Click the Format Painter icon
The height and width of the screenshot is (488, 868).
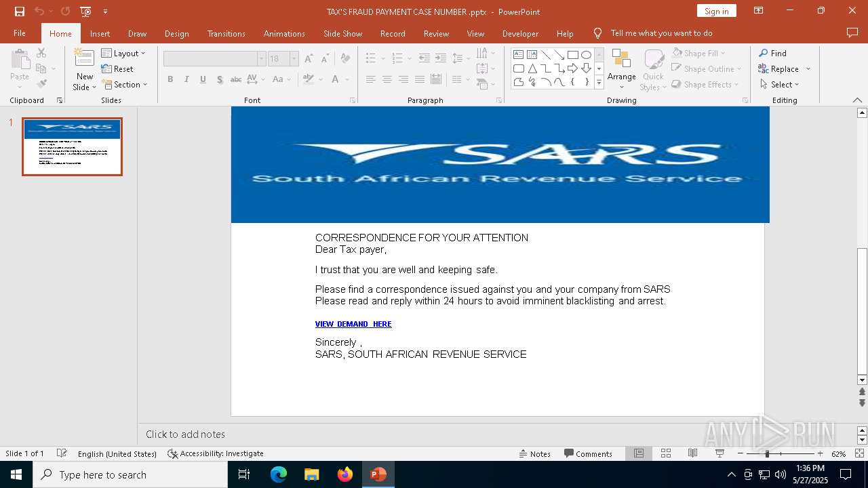click(41, 84)
